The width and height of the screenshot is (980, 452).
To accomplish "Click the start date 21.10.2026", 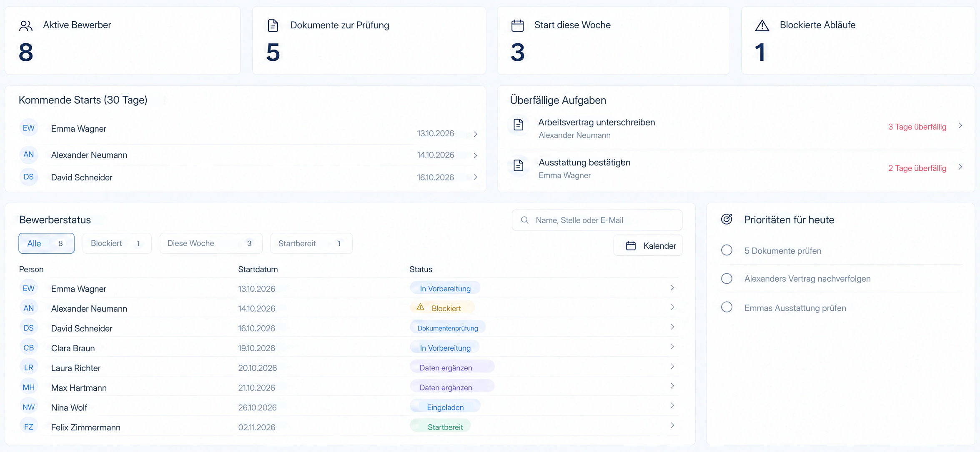I will pos(256,387).
